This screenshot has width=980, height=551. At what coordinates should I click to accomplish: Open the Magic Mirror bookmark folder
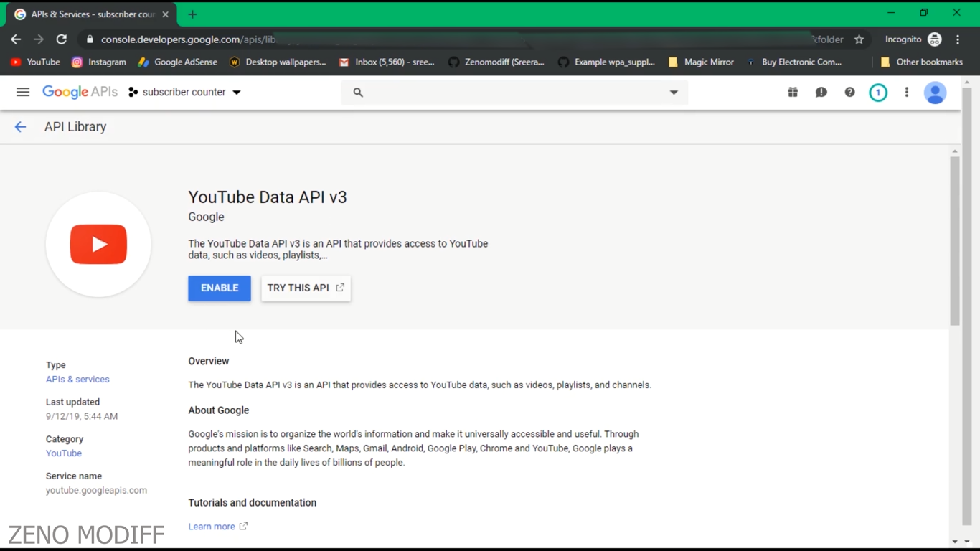[x=701, y=62]
